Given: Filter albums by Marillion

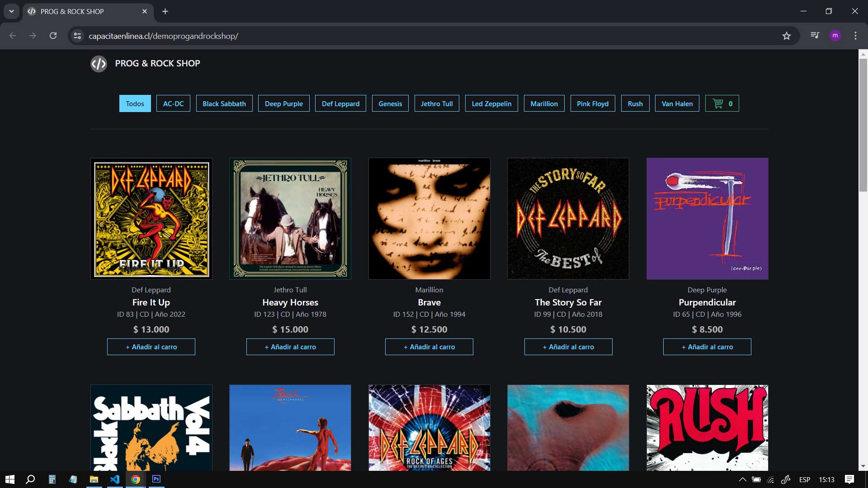Looking at the screenshot, I should pyautogui.click(x=544, y=103).
